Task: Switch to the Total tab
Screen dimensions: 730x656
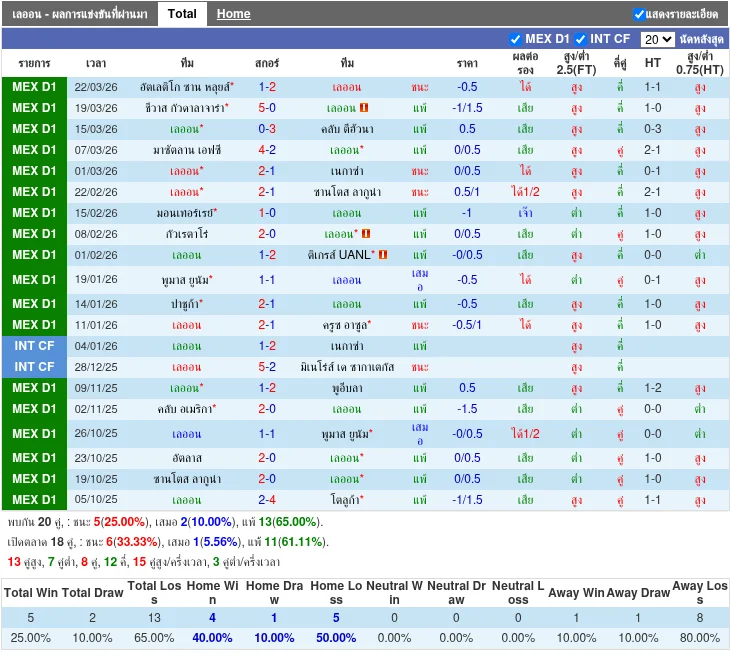Action: pyautogui.click(x=182, y=14)
